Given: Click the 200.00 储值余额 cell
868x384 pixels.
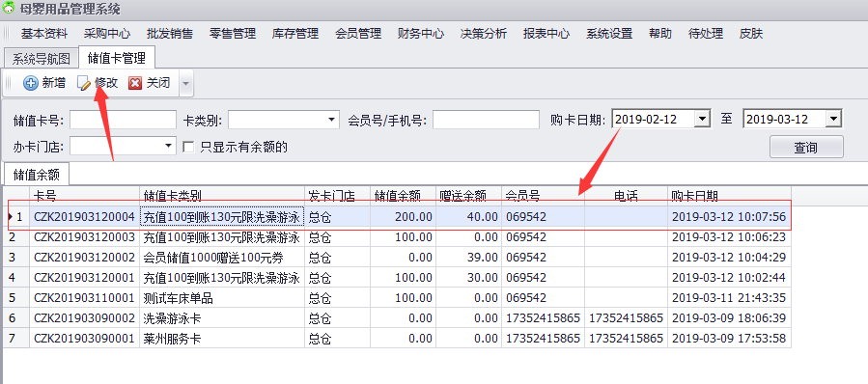Looking at the screenshot, I should click(403, 217).
